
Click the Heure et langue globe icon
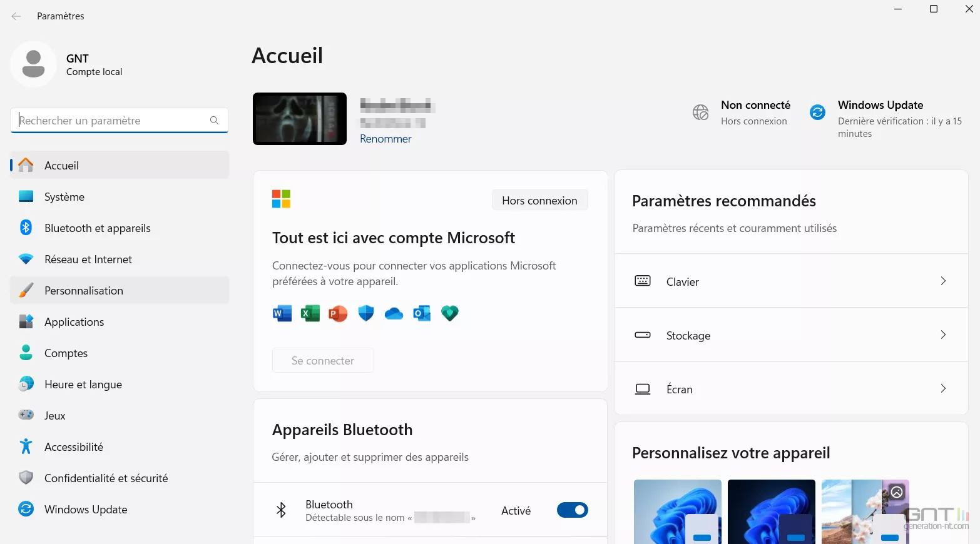(26, 384)
